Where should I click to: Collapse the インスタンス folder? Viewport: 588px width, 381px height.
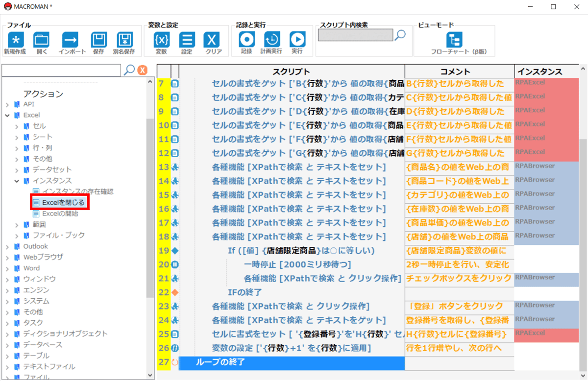pos(17,181)
